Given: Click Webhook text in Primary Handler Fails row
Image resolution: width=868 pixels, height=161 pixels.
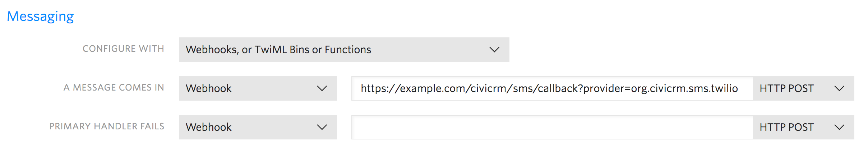Looking at the screenshot, I should pos(208,127).
